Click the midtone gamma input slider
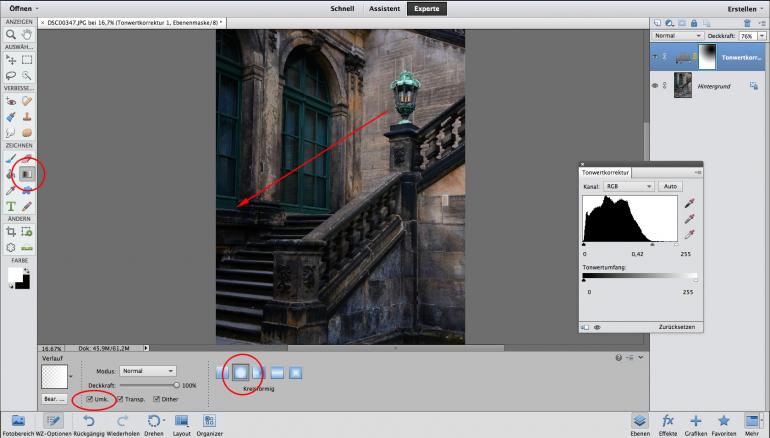 pyautogui.click(x=652, y=244)
